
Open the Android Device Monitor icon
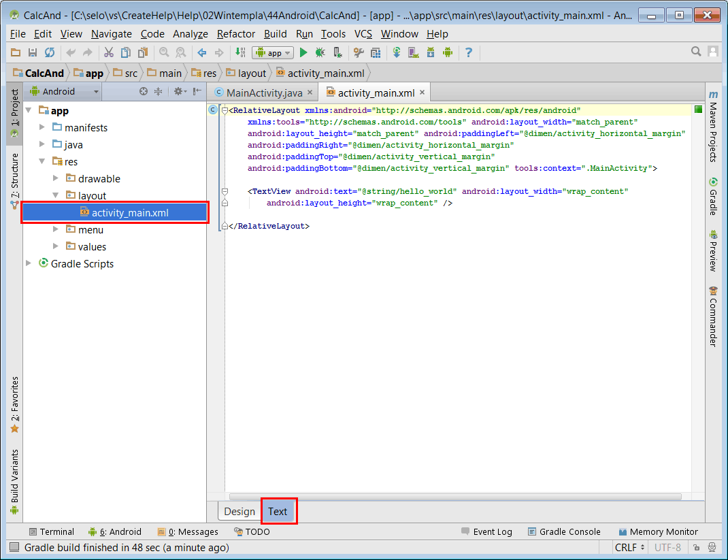(x=448, y=52)
